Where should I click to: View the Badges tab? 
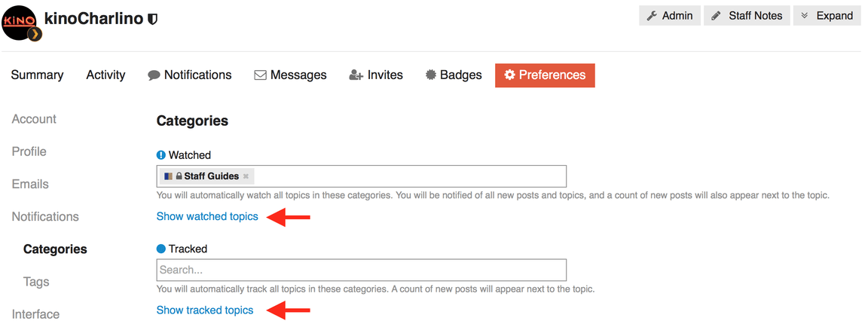[x=453, y=75]
